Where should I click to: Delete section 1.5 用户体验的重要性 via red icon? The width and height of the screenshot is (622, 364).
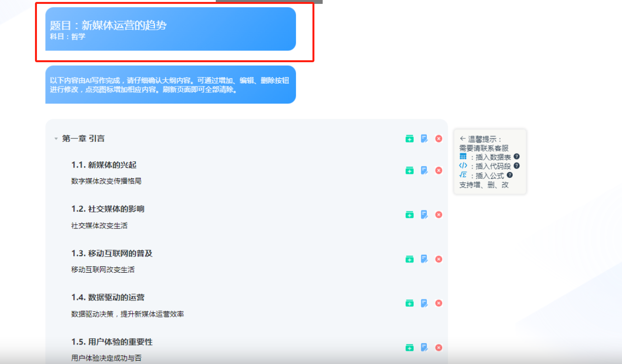coord(439,347)
